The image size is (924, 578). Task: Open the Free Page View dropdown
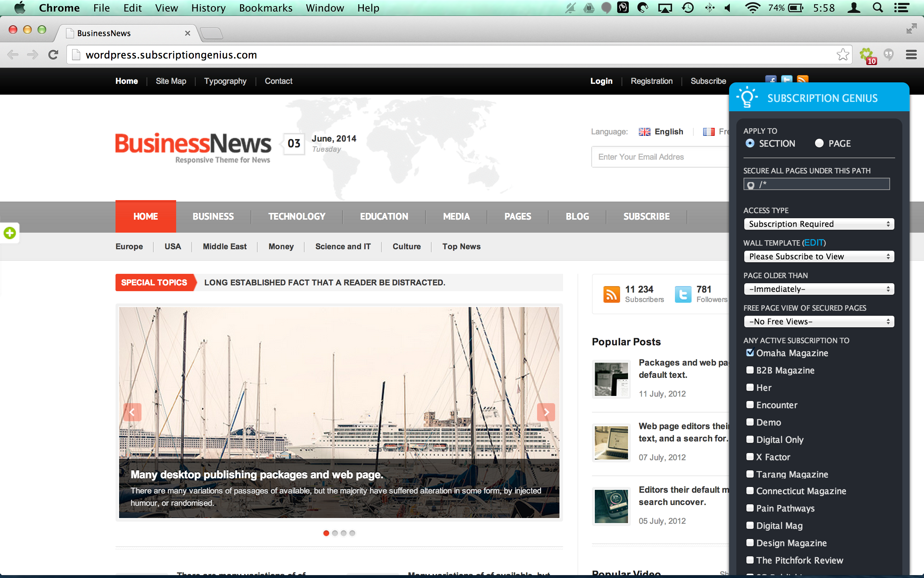pos(819,322)
